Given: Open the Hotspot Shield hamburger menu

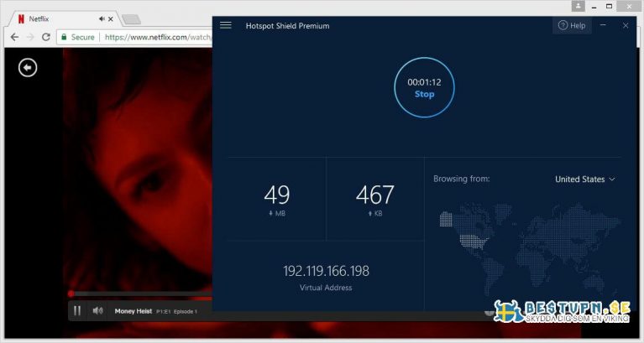Looking at the screenshot, I should pyautogui.click(x=226, y=25).
